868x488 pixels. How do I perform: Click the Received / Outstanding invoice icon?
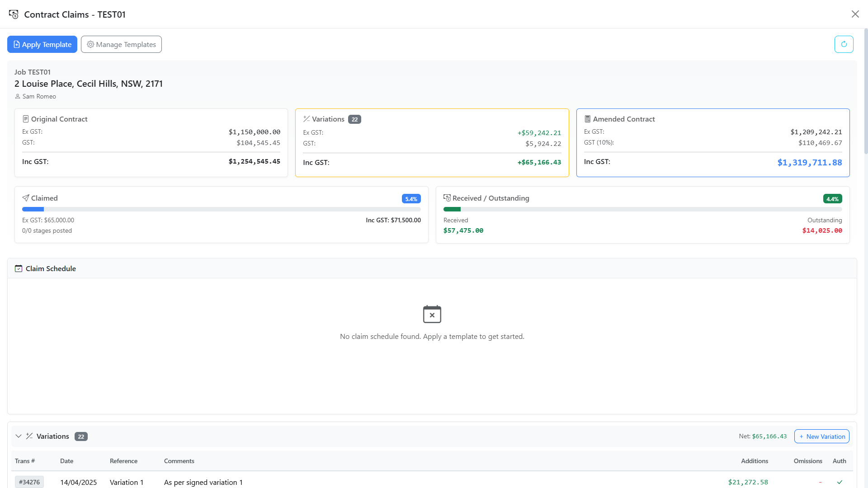coord(447,197)
